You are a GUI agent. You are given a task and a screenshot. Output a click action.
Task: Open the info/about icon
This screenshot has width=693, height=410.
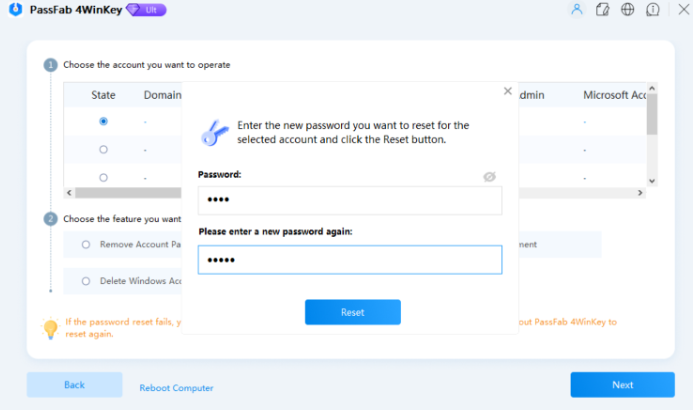pyautogui.click(x=653, y=10)
